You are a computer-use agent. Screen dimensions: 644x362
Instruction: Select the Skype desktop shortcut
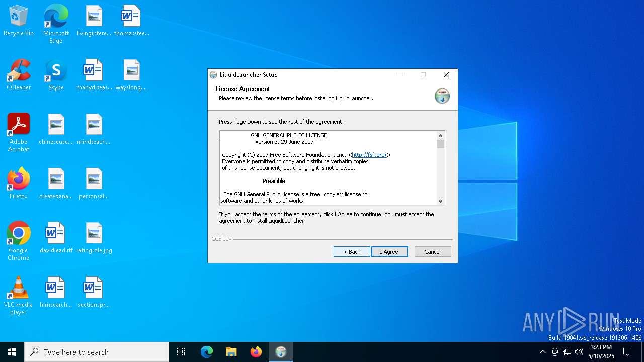(x=56, y=75)
